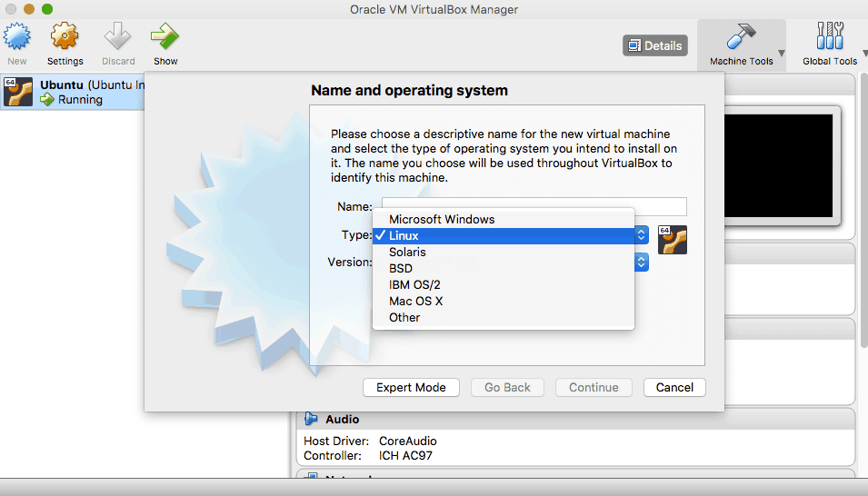This screenshot has width=868, height=496.
Task: Click the Show green arrow icon
Action: point(165,36)
